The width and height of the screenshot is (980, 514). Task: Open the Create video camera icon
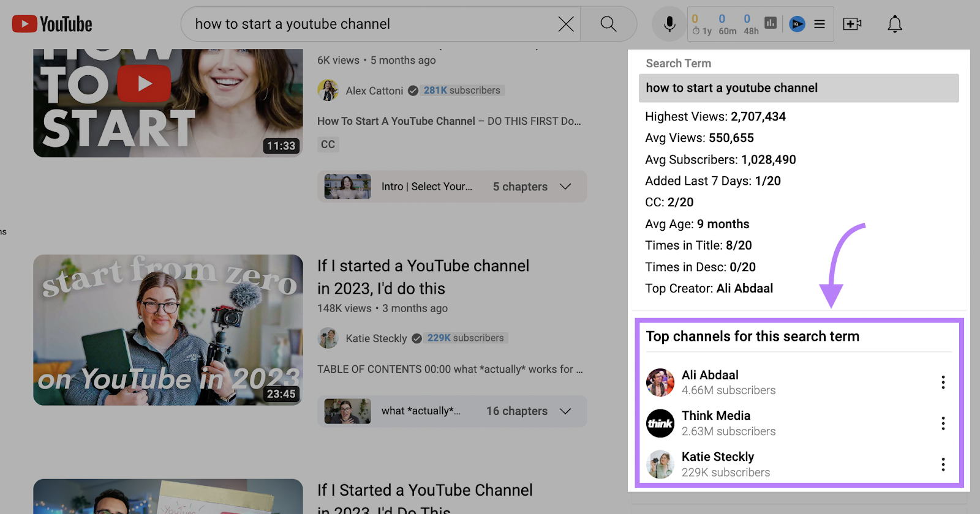[852, 24]
